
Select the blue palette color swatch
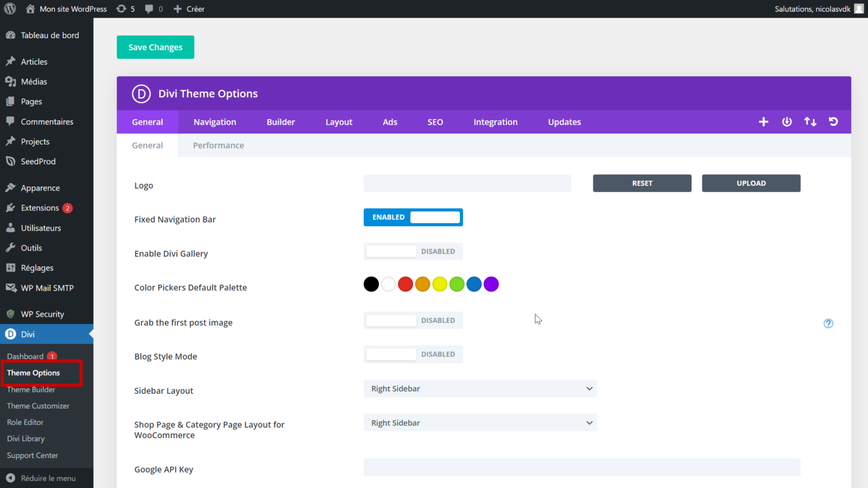click(x=474, y=284)
